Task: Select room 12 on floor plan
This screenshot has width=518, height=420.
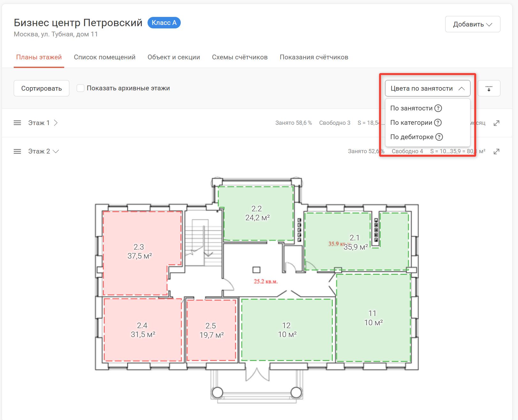Action: pos(287,330)
